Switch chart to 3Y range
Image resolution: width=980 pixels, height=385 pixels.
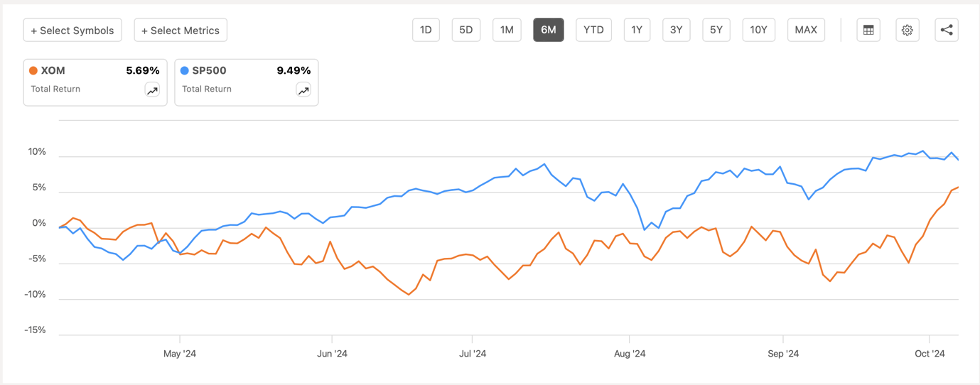[676, 30]
